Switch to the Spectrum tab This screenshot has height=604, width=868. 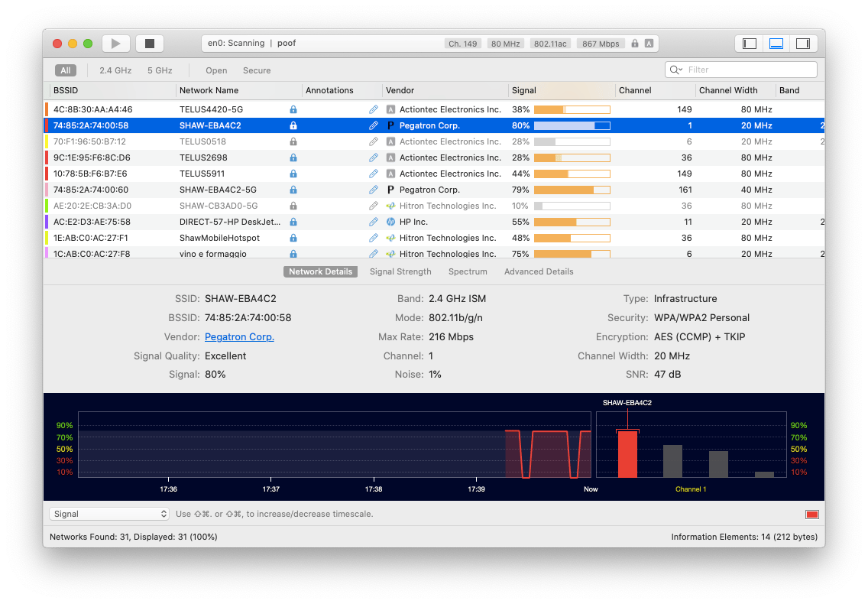coord(468,271)
